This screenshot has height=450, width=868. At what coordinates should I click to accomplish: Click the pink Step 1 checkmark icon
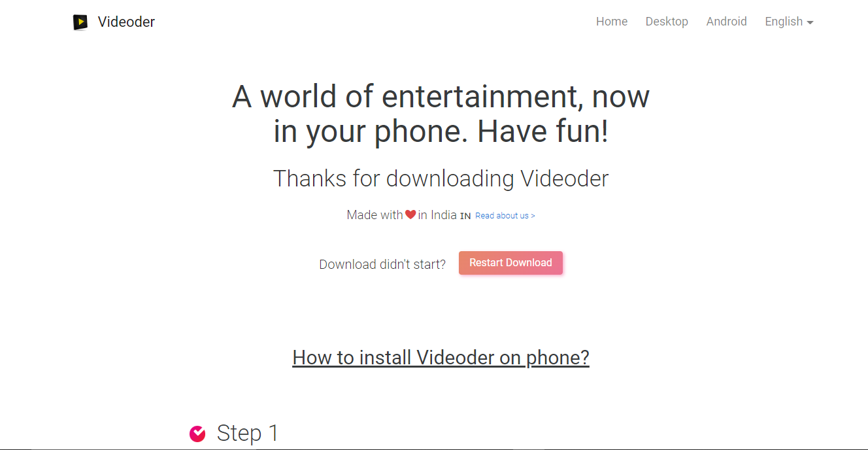(x=197, y=434)
